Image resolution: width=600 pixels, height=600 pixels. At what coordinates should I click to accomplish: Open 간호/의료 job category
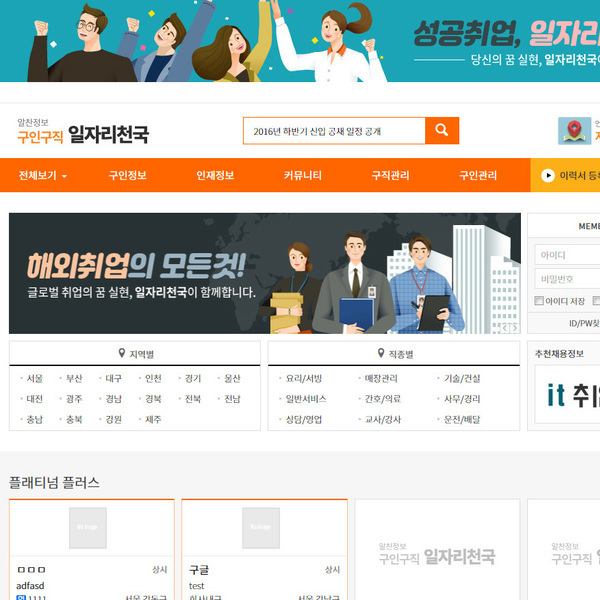click(383, 399)
